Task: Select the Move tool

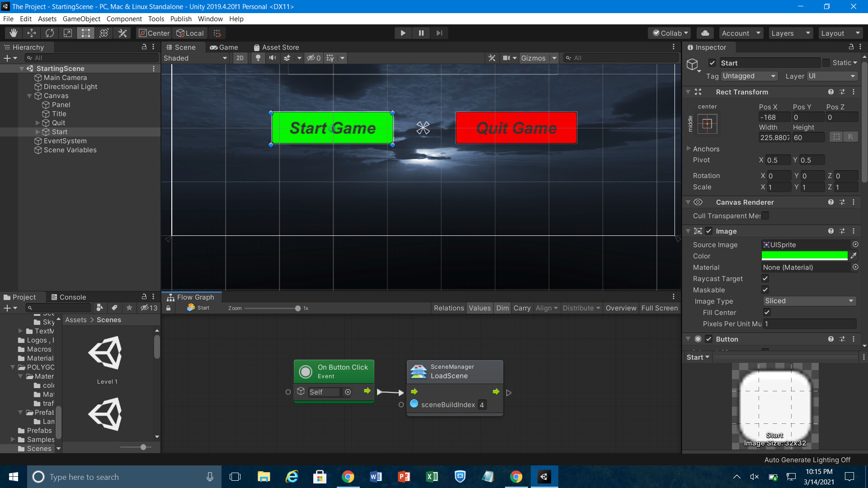Action: tap(32, 33)
